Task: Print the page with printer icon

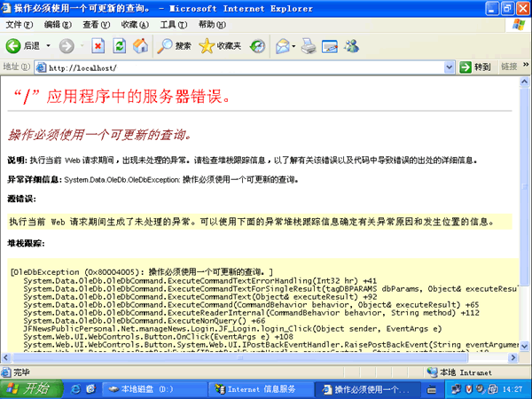Action: 309,46
